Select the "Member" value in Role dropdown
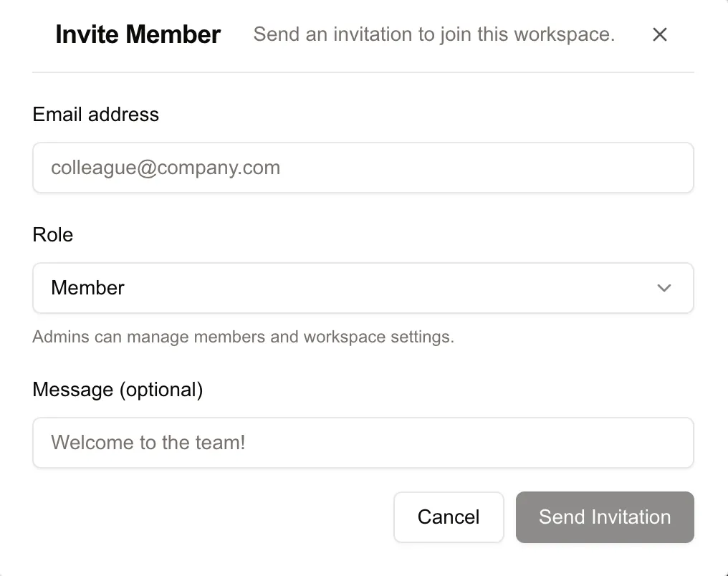Viewport: 728px width, 576px height. pos(88,288)
